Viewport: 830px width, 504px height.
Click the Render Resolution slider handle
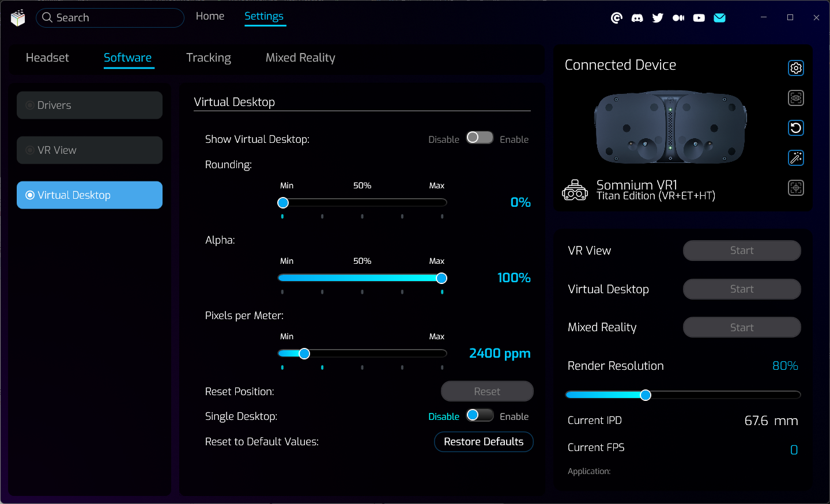pos(646,395)
